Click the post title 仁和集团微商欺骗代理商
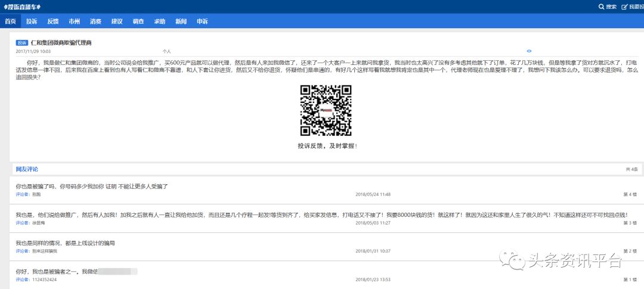 (61, 43)
